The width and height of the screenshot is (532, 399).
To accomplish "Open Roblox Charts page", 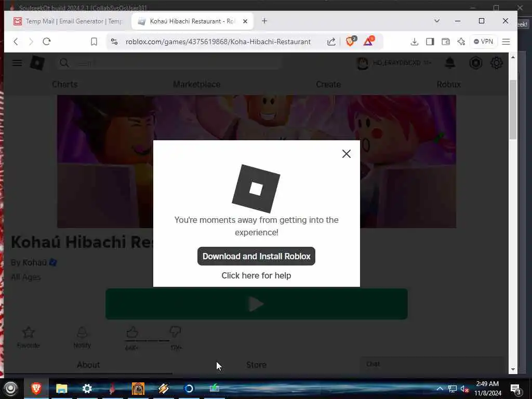I will (65, 84).
